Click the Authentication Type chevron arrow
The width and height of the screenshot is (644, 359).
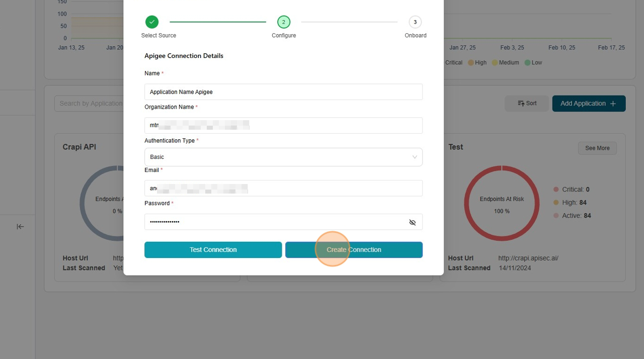415,157
